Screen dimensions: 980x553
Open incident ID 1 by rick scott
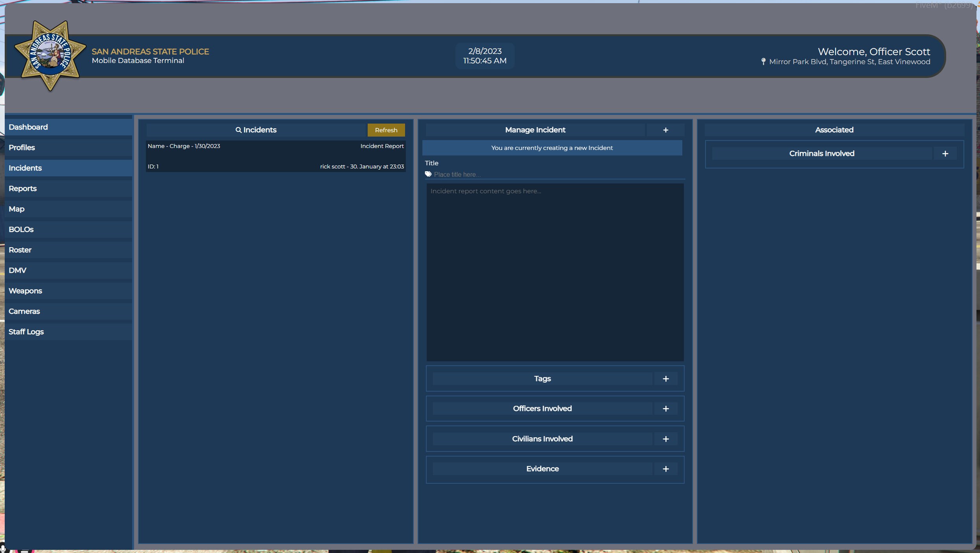tap(276, 156)
